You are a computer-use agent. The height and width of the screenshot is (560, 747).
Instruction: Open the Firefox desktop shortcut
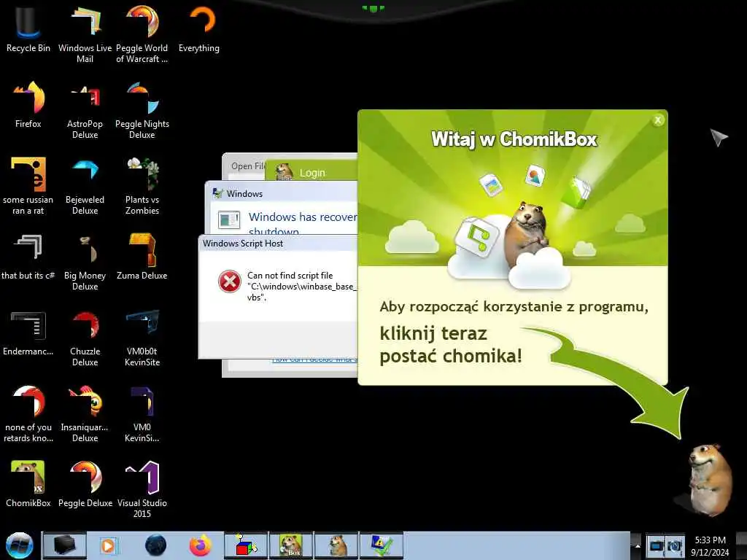tap(28, 105)
